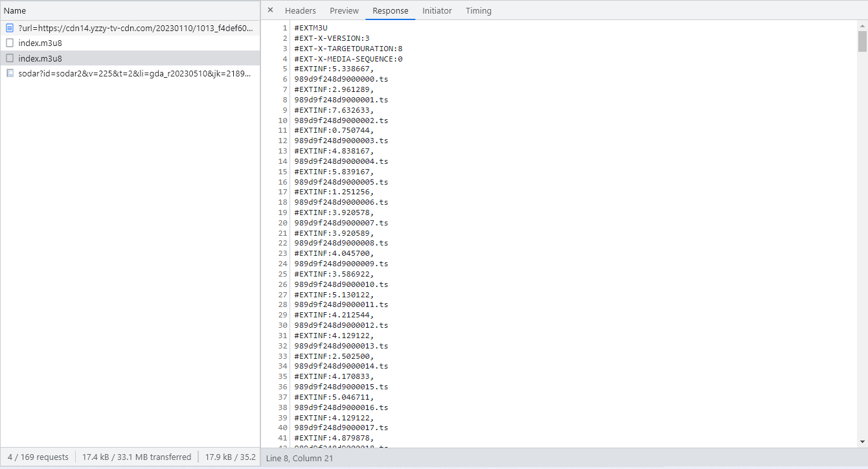The height and width of the screenshot is (469, 868).
Task: Click the icon next to the sodar request
Action: click(x=10, y=73)
